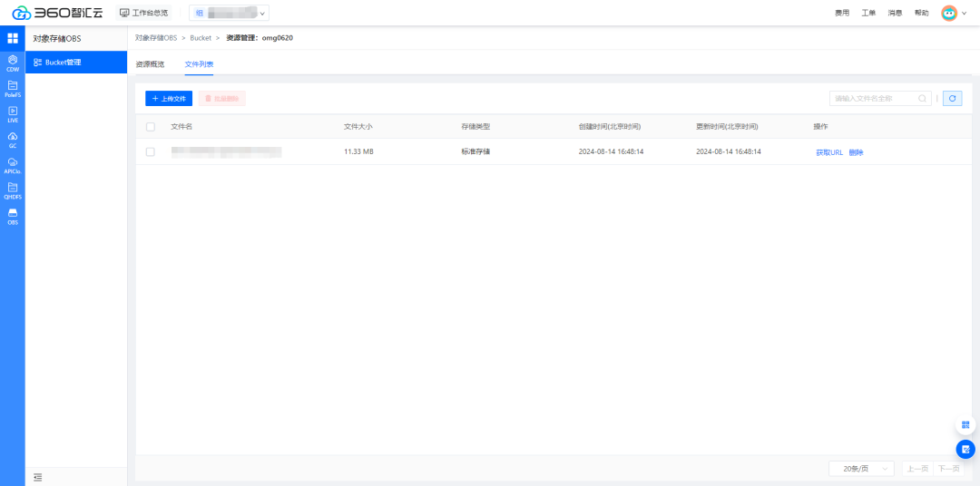980x486 pixels.
Task: Switch to the 文件列表 tab
Action: [199, 63]
